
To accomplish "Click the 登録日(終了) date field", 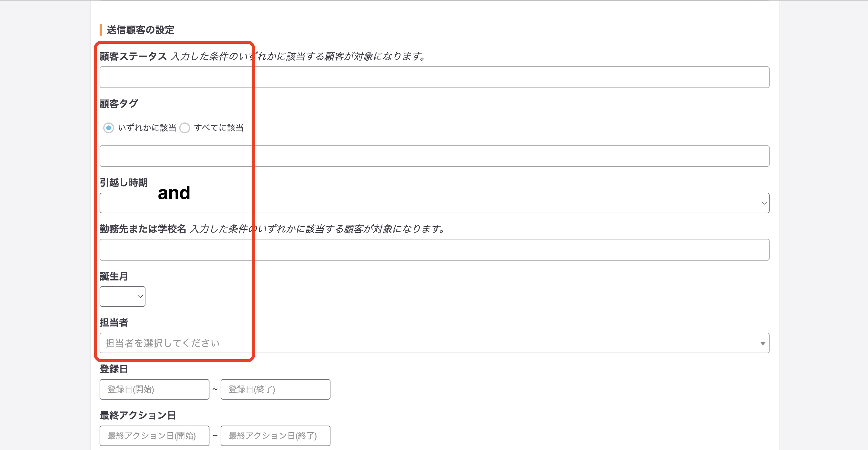I will (275, 389).
